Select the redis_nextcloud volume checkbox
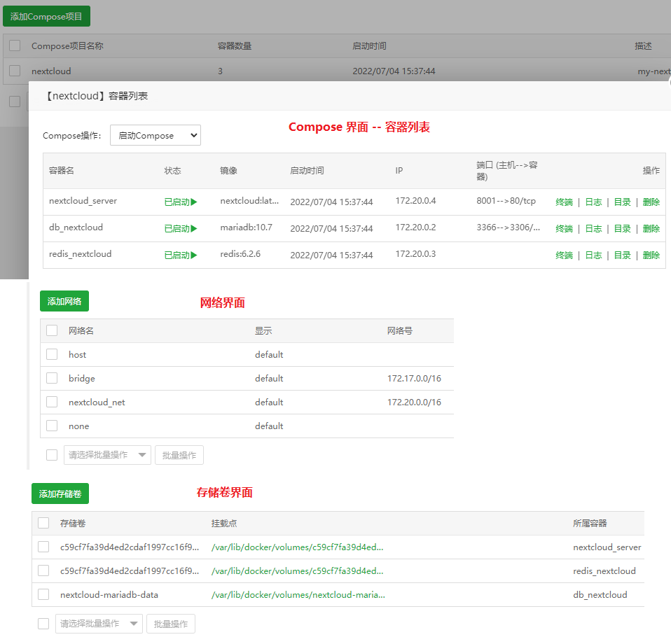The image size is (671, 644). coord(43,570)
